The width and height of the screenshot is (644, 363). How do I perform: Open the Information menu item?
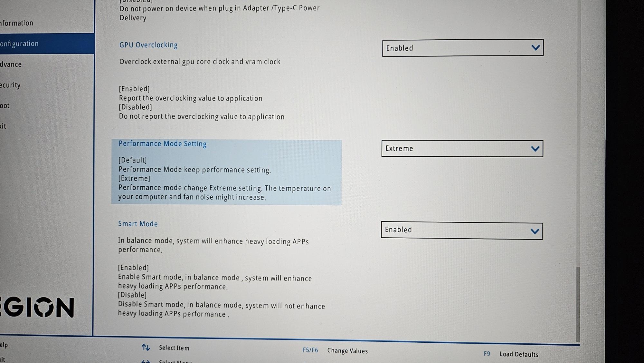pyautogui.click(x=17, y=23)
